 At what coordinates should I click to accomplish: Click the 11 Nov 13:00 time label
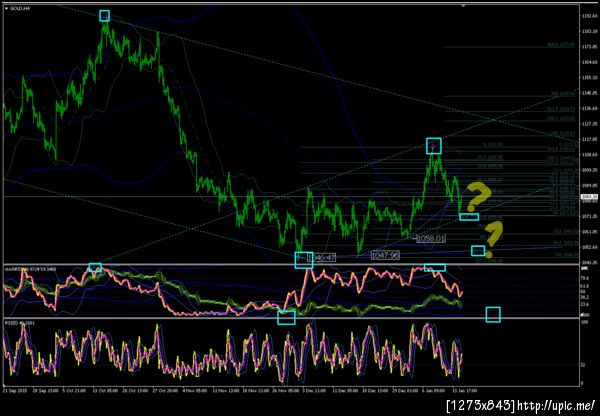point(225,391)
